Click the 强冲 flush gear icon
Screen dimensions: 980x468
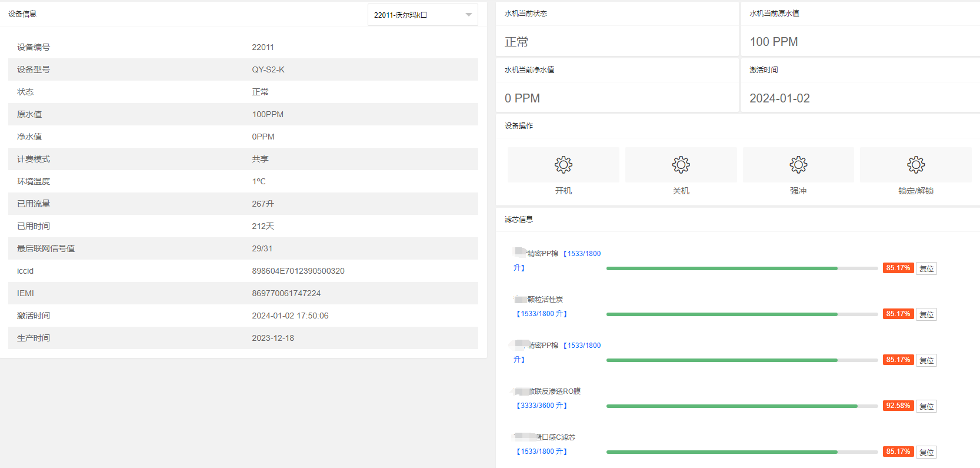(x=798, y=165)
